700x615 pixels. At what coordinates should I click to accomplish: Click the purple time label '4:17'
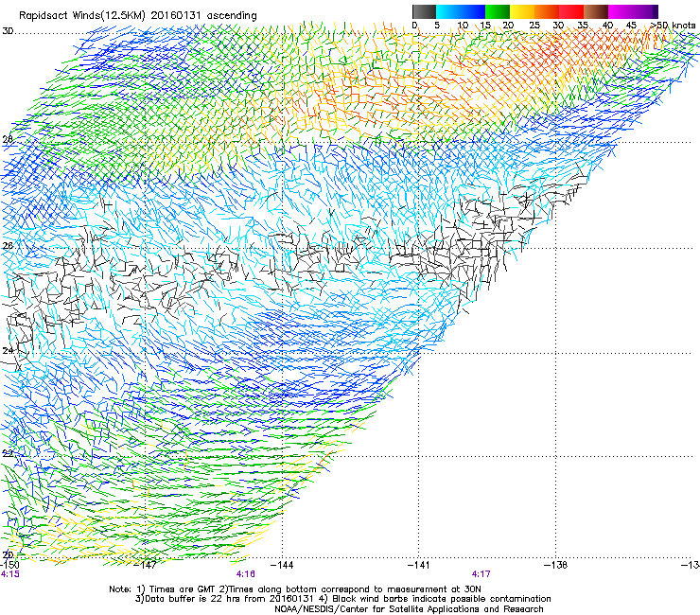(481, 574)
